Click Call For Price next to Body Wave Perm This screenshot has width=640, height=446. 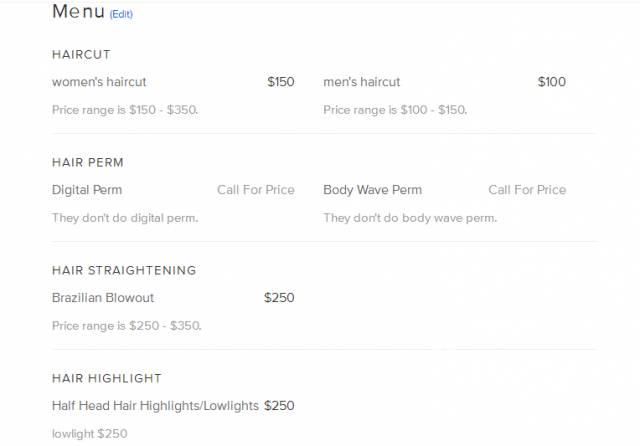[x=527, y=190]
